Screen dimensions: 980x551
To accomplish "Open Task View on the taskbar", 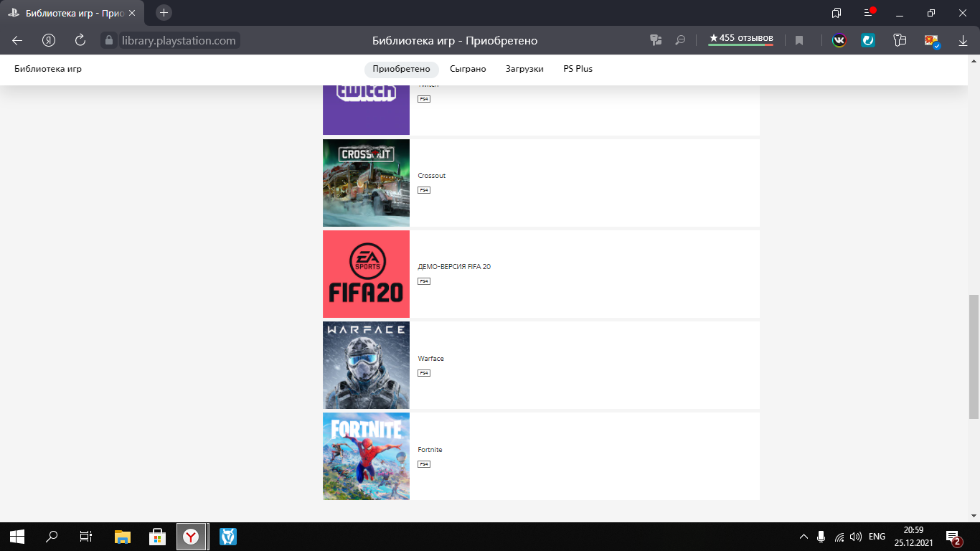I will point(86,536).
